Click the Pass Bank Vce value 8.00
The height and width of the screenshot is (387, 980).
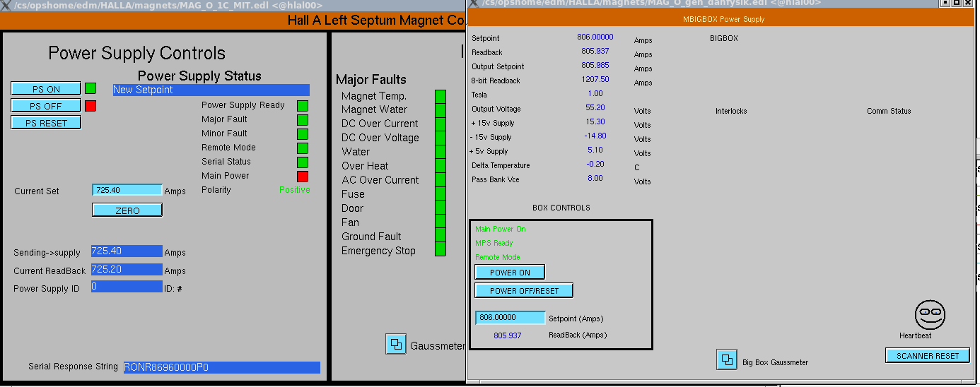595,179
